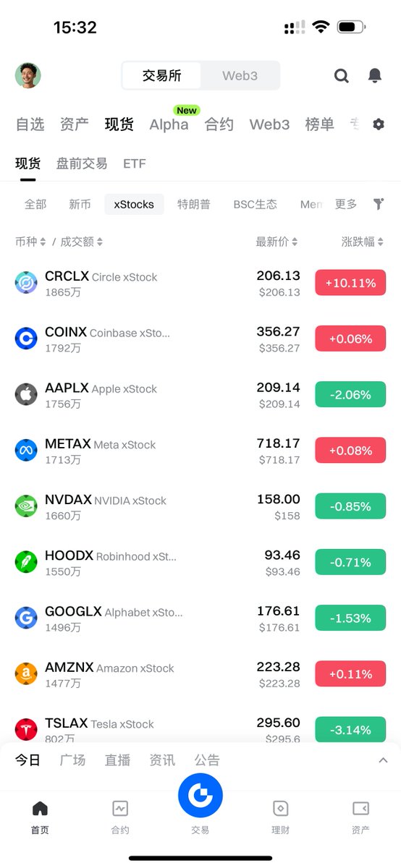Image resolution: width=401 pixels, height=868 pixels.
Task: Expand the bottom 今日 panel chevron
Action: click(x=384, y=760)
